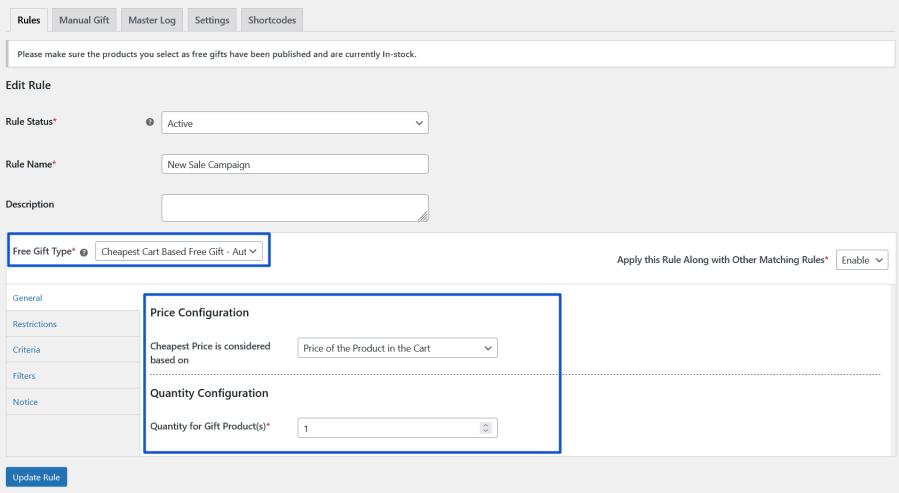This screenshot has width=899, height=493.
Task: Switch to the Manual Gift tab
Action: [x=86, y=20]
